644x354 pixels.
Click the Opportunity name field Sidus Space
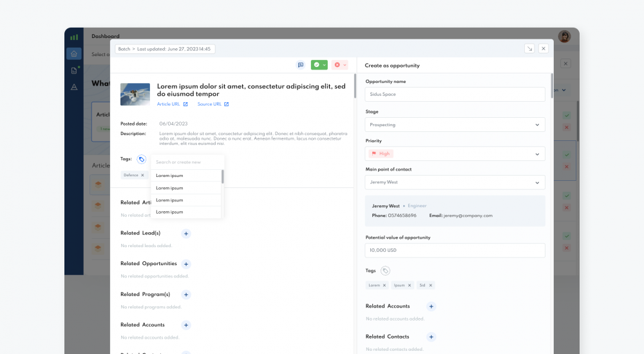point(455,95)
